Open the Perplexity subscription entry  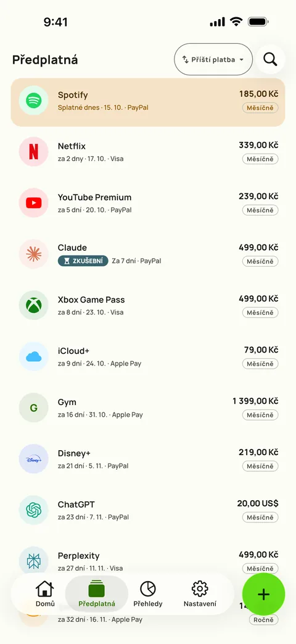(x=148, y=561)
